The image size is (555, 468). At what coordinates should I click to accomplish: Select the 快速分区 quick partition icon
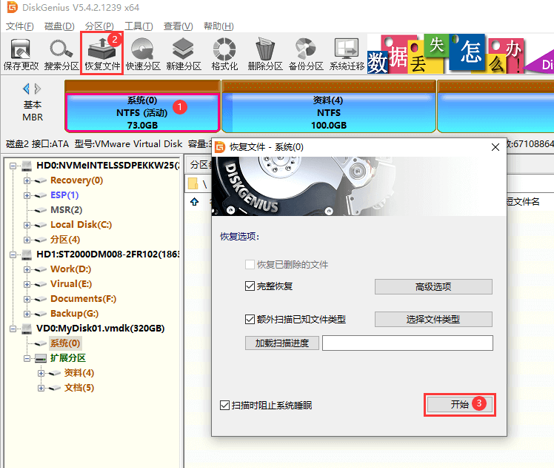point(143,54)
